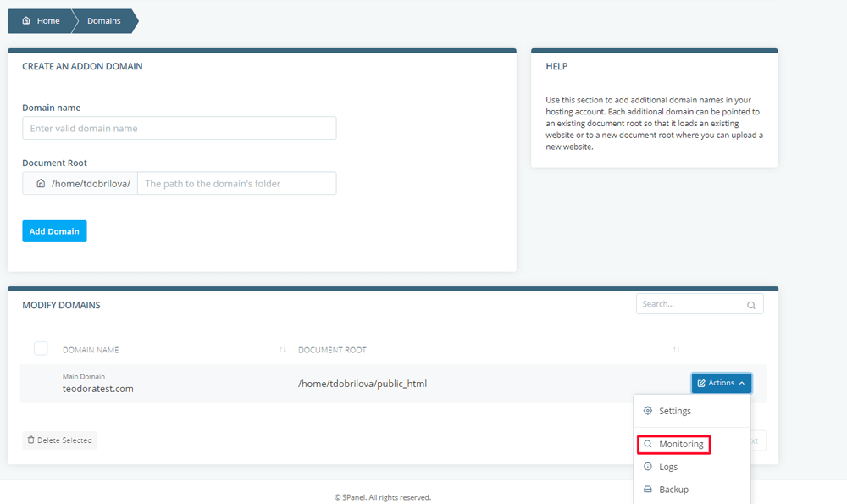
Task: Click the info icon next to Logs
Action: [647, 467]
